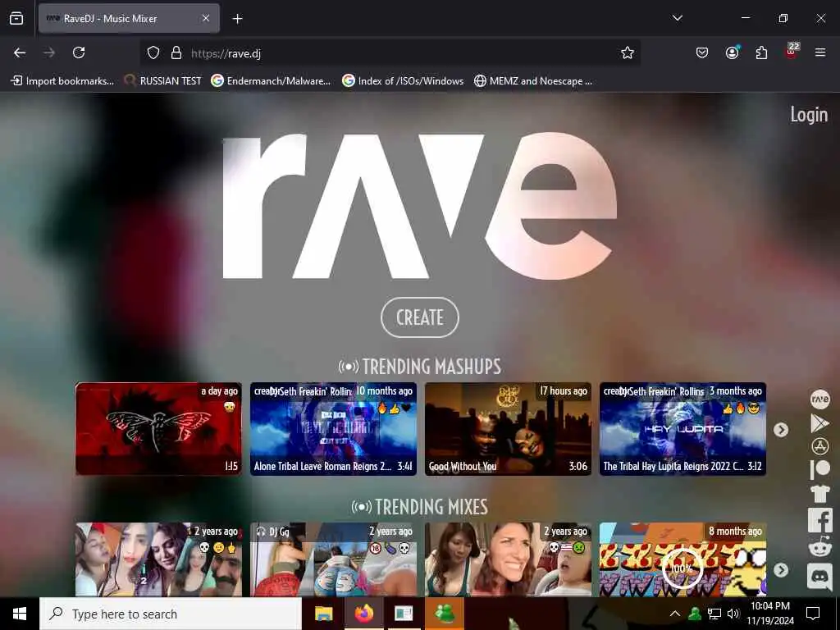
Task: Open merch t-shirt icon
Action: 819,493
